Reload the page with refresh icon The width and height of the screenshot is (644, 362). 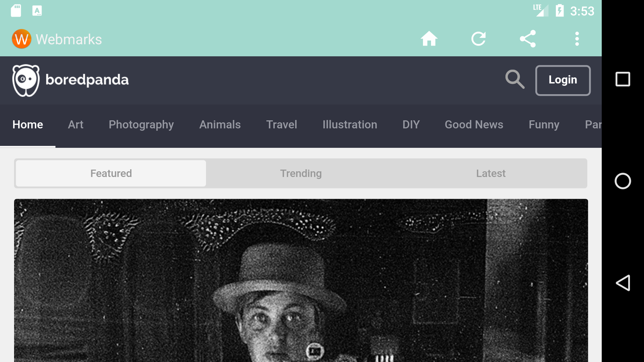pyautogui.click(x=478, y=39)
